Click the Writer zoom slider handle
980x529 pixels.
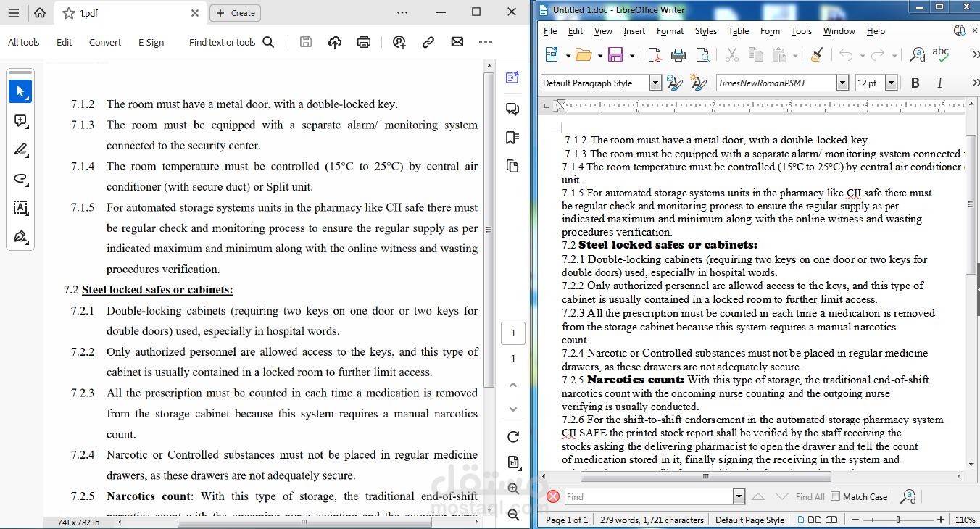click(x=898, y=520)
